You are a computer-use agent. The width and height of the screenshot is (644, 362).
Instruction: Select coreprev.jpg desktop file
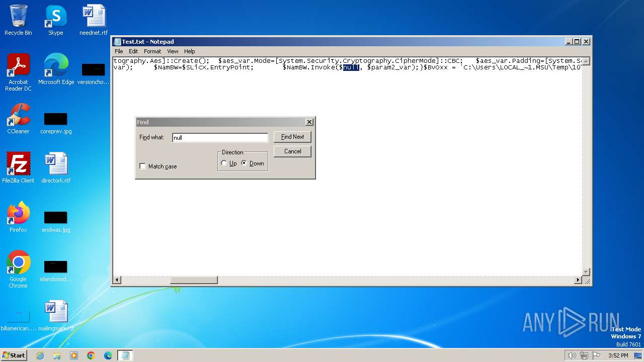(56, 123)
